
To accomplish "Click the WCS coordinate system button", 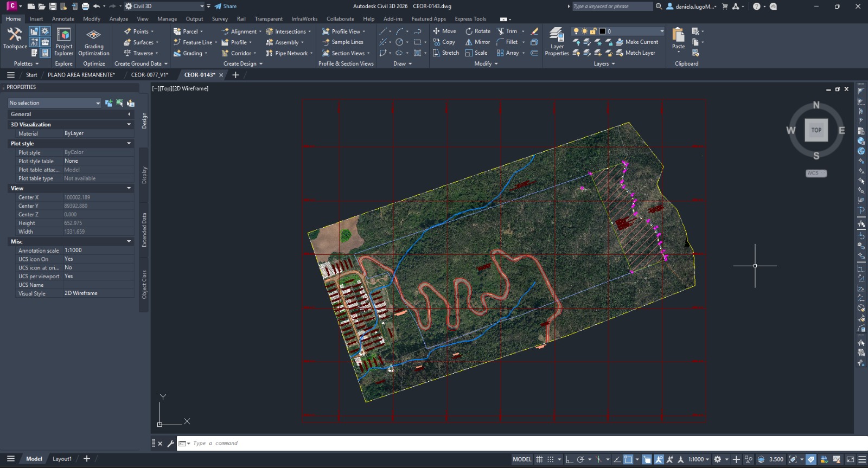I will pos(815,174).
